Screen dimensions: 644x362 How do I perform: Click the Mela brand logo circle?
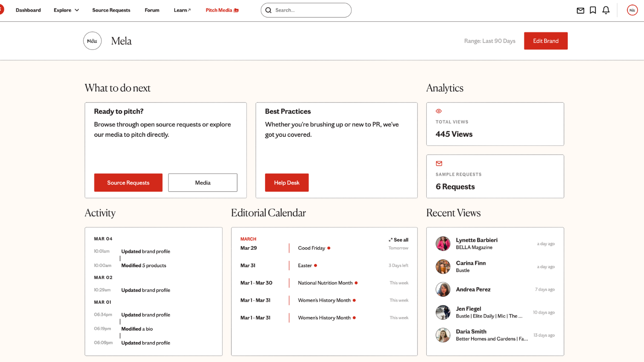coord(92,41)
